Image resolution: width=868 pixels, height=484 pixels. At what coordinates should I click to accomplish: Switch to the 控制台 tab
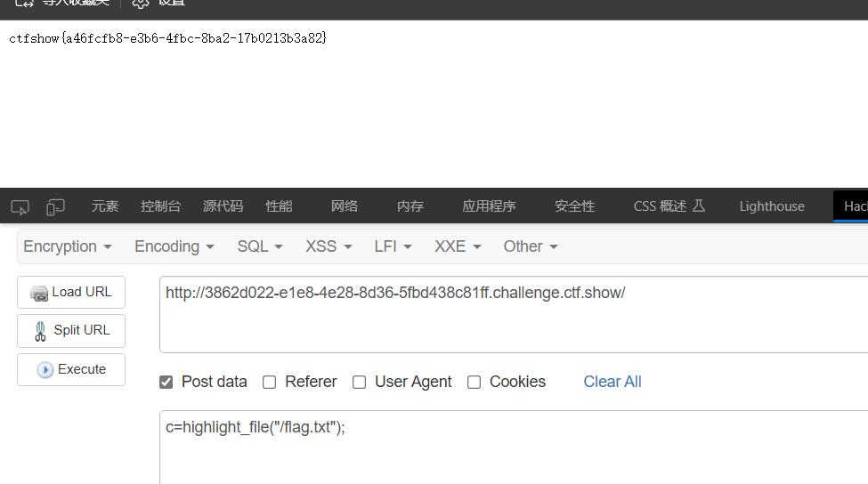[x=160, y=206]
